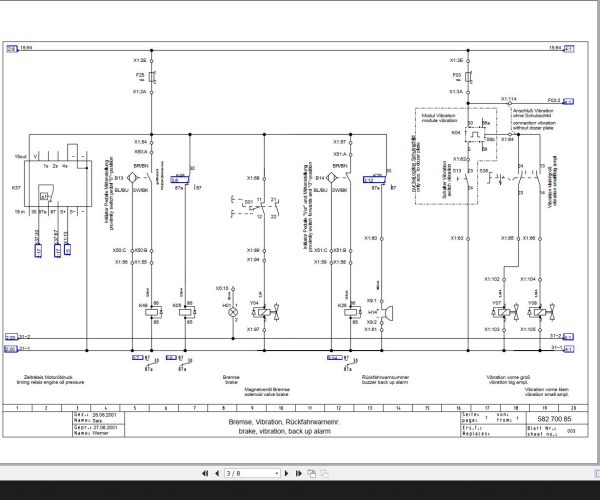This screenshot has height=500, width=600.
Task: Follow the blue link under K37 terminal S+
Action: 67,249
